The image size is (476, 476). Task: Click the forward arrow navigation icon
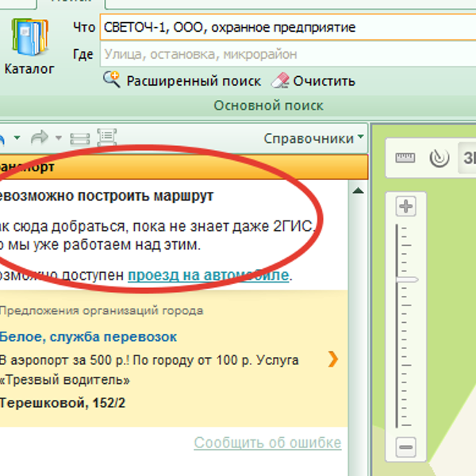click(40, 137)
